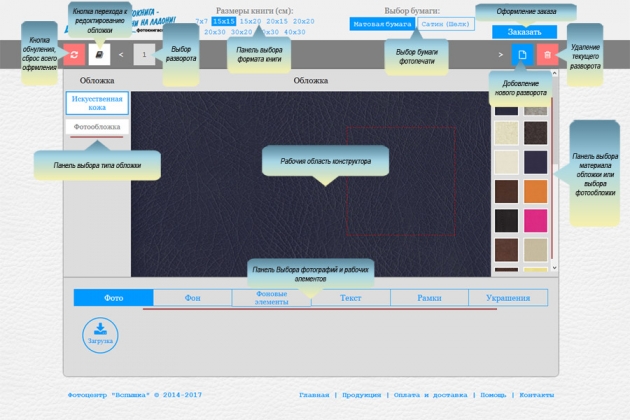Choose the 30x20 book size
630x420 pixels.
coord(241,32)
